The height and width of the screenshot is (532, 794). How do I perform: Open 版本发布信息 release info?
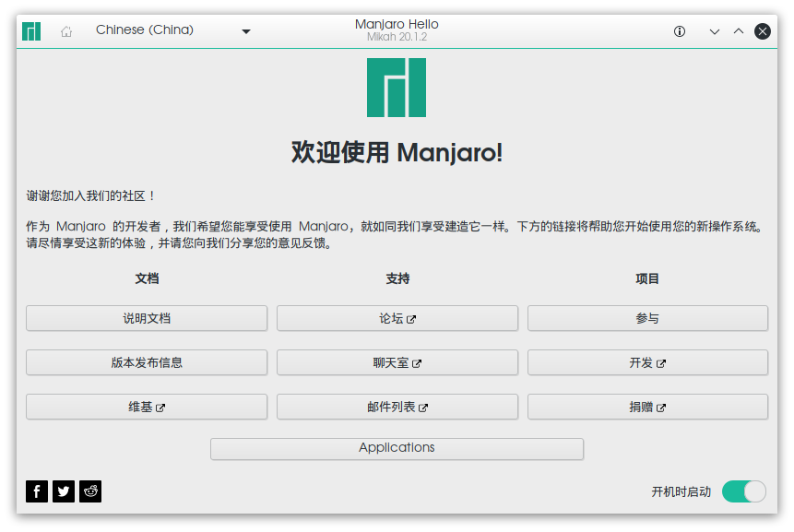tap(147, 362)
